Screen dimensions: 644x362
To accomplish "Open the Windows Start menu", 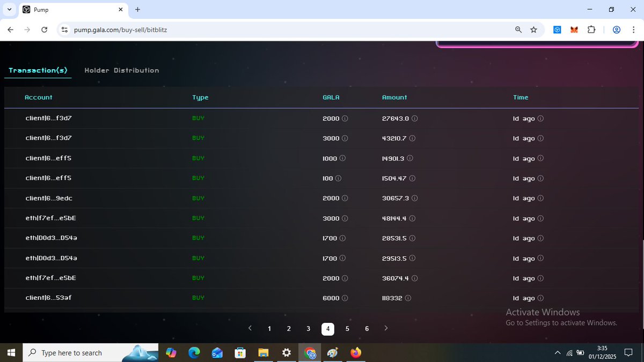I will [x=11, y=353].
